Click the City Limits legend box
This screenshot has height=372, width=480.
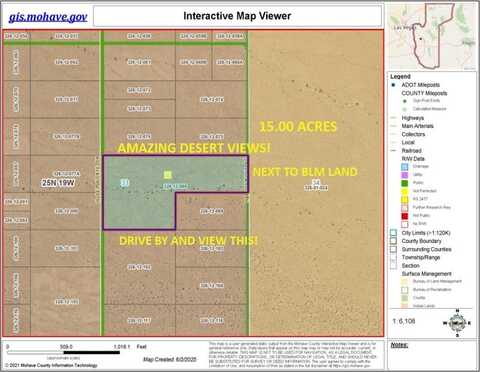click(393, 233)
